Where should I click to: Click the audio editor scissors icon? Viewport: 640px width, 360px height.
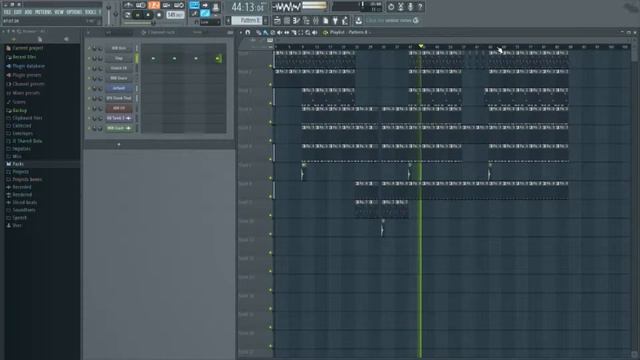[x=401, y=7]
